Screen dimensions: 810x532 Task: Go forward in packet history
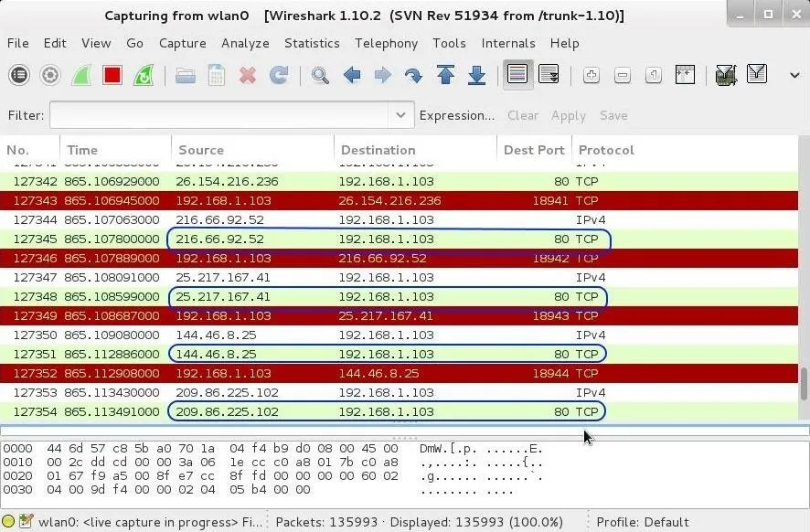tap(383, 75)
